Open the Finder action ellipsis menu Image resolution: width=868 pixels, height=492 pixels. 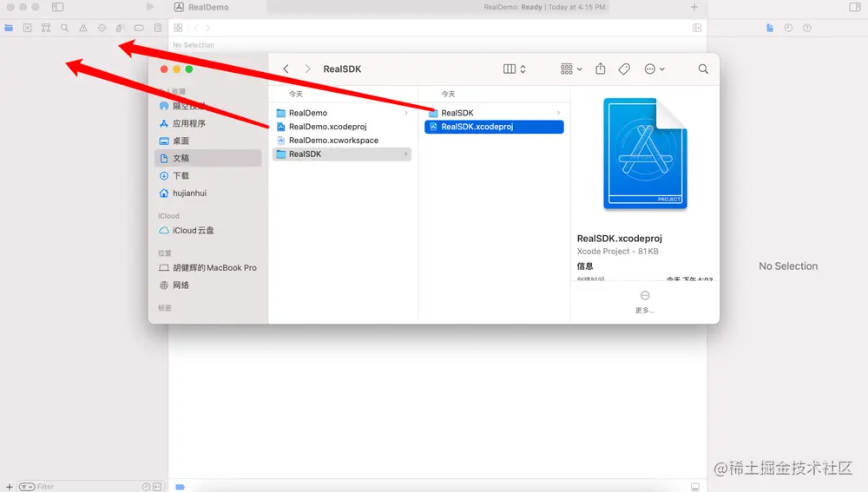(654, 69)
